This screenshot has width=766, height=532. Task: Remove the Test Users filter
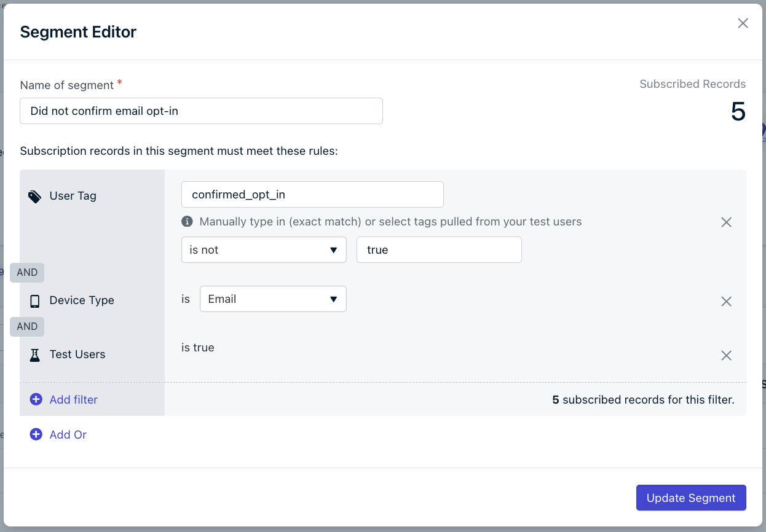(726, 356)
